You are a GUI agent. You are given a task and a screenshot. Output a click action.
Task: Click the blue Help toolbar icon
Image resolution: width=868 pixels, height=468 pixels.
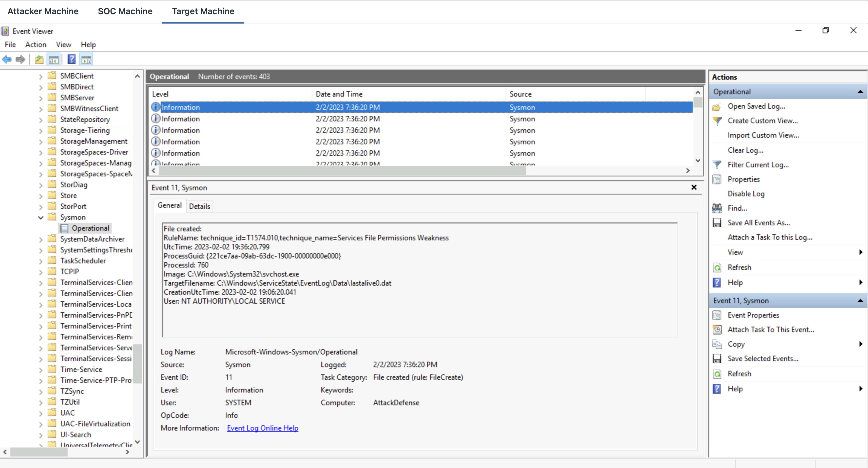pos(72,60)
